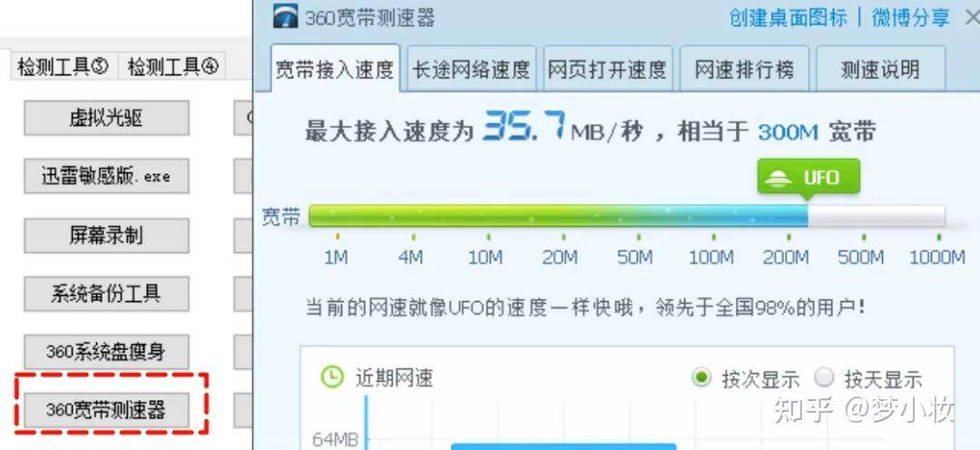The height and width of the screenshot is (450, 980).
Task: Click the blue bar in recent speed chart
Action: 563,446
